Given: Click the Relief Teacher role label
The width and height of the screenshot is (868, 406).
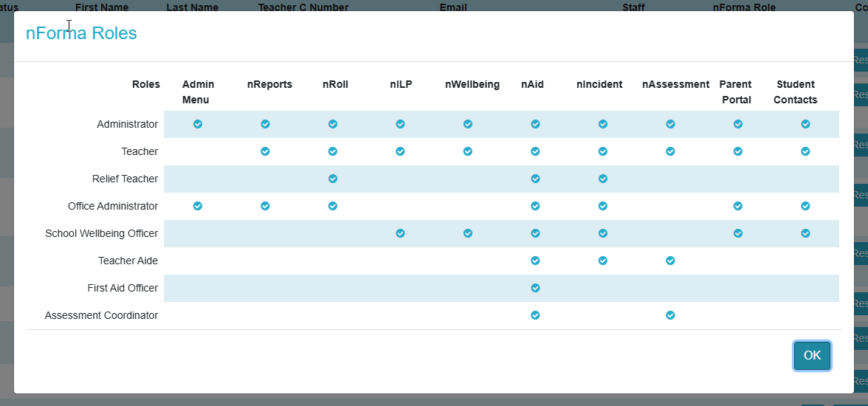Looking at the screenshot, I should tap(125, 179).
